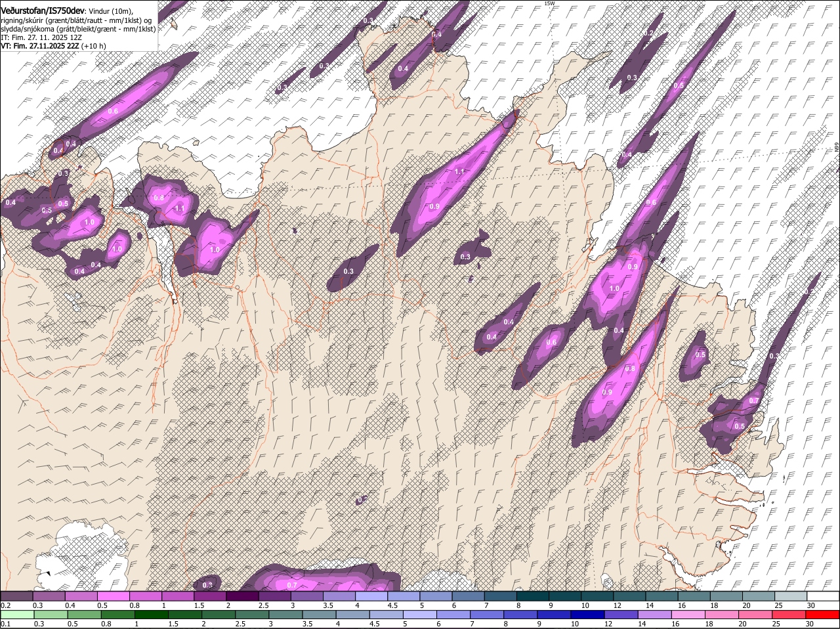The image size is (840, 629).
Task: Click the dark purple swatch between 0.2 and 0.3
Action: (16, 596)
